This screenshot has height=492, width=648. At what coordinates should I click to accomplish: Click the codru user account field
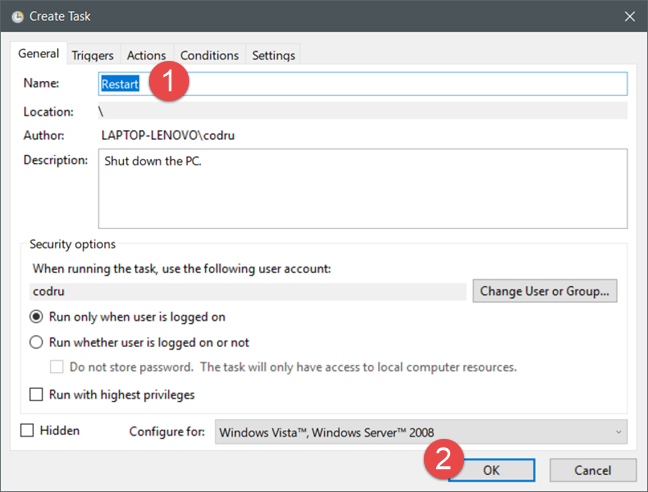(248, 292)
